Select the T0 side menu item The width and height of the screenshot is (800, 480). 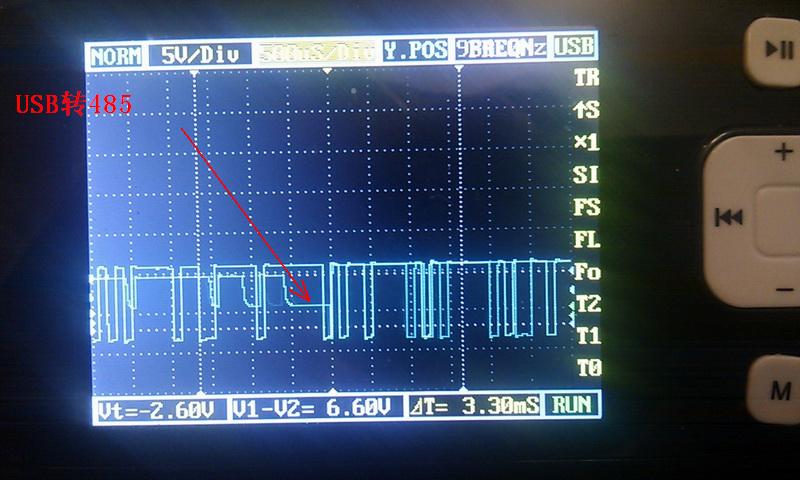point(588,367)
